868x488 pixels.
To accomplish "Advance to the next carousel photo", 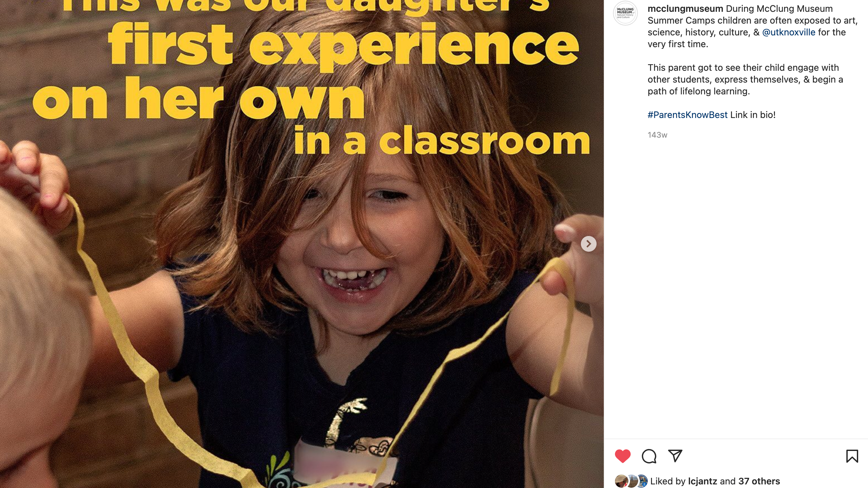I will click(x=588, y=244).
